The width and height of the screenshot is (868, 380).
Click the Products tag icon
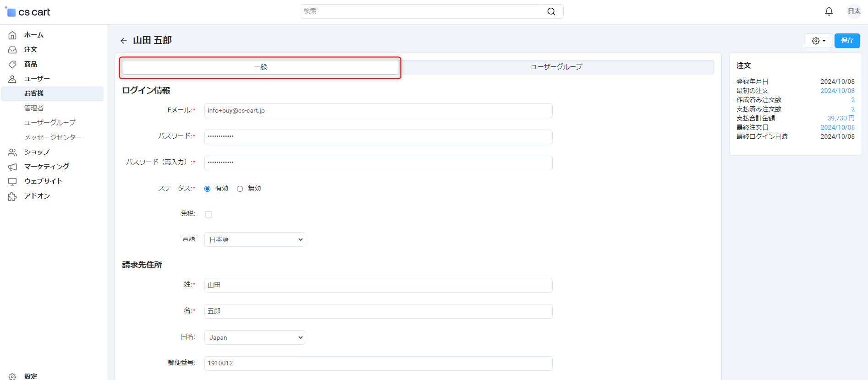(x=12, y=65)
